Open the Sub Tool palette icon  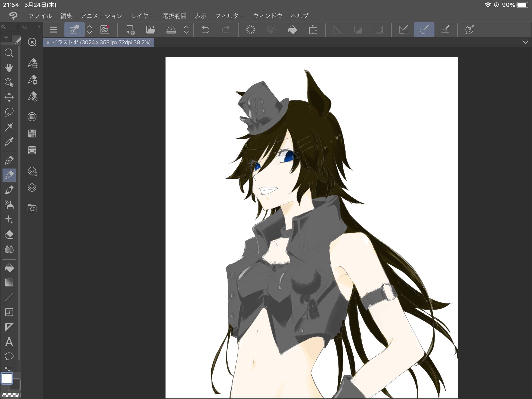(x=32, y=63)
